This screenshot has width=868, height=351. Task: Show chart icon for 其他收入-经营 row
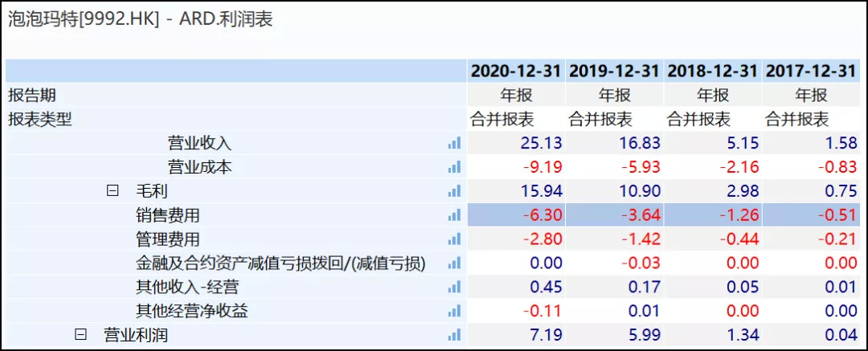455,288
